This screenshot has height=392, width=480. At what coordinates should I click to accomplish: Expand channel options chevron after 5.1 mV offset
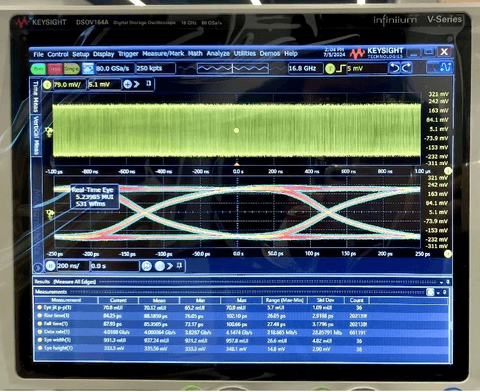[x=137, y=84]
